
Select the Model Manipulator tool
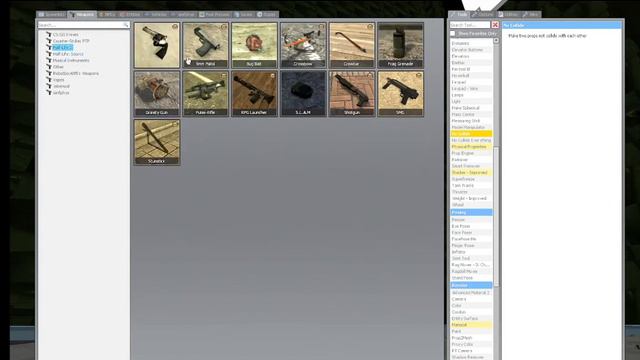coord(471,127)
